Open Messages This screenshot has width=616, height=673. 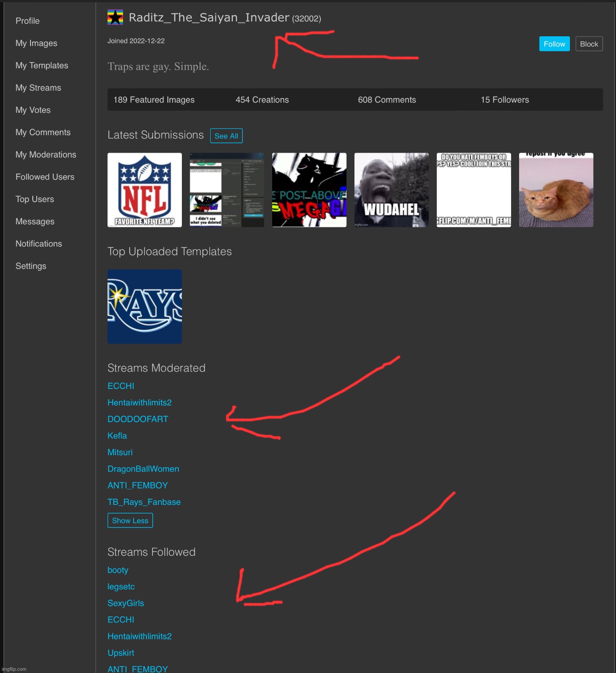tap(35, 221)
